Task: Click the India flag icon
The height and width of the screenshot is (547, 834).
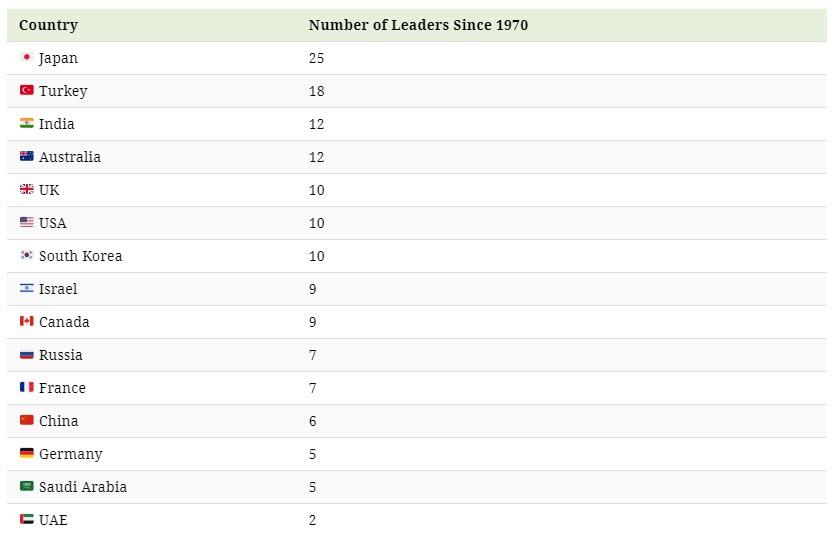Action: 27,123
